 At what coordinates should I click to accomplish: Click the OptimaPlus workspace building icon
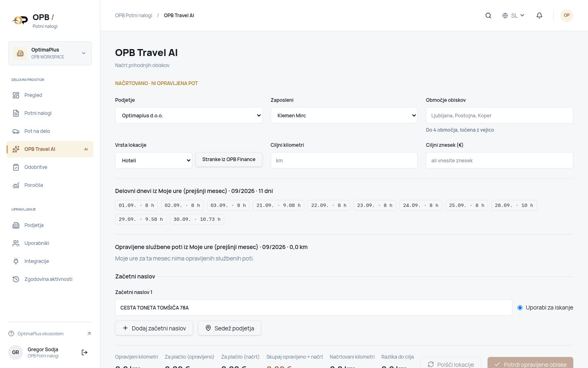click(20, 53)
